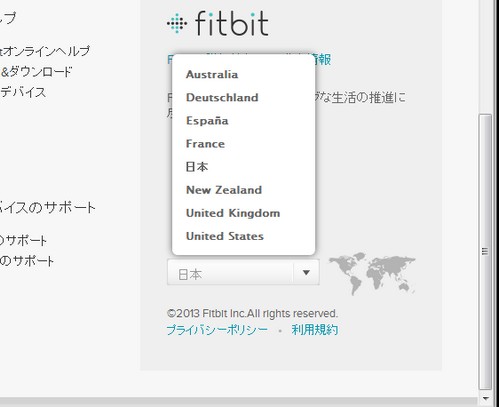499x407 pixels.
Task: Click the vertical scrollbar thumb
Action: coord(485,252)
